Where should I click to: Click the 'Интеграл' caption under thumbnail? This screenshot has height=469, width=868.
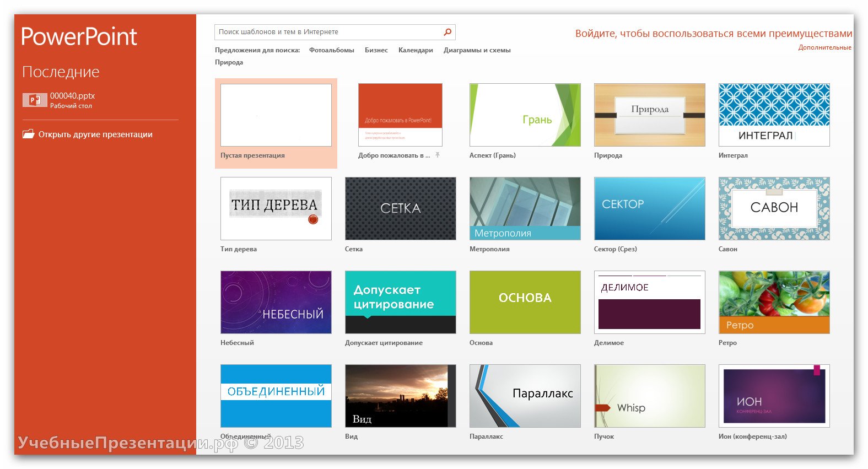(733, 155)
